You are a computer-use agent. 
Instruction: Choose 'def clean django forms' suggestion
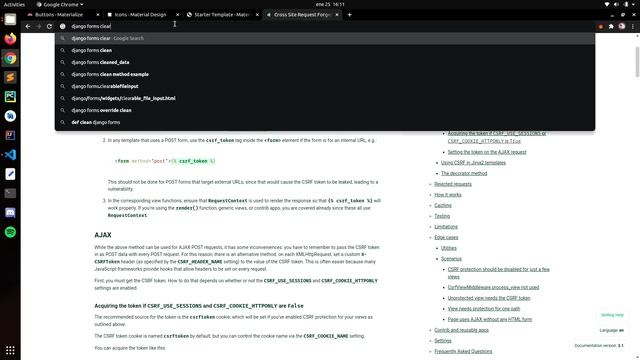point(325,122)
